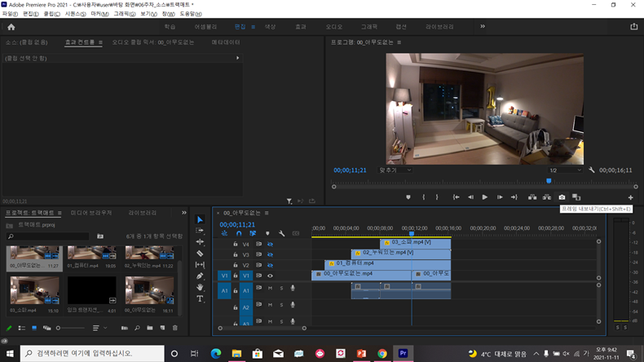Select the Razor tool
The width and height of the screenshot is (644, 362).
(200, 253)
